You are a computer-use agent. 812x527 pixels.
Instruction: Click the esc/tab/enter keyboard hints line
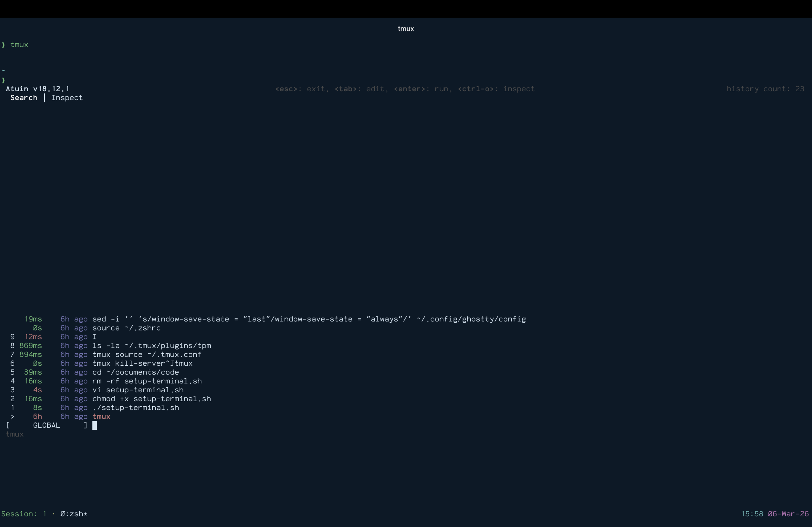[x=405, y=89]
